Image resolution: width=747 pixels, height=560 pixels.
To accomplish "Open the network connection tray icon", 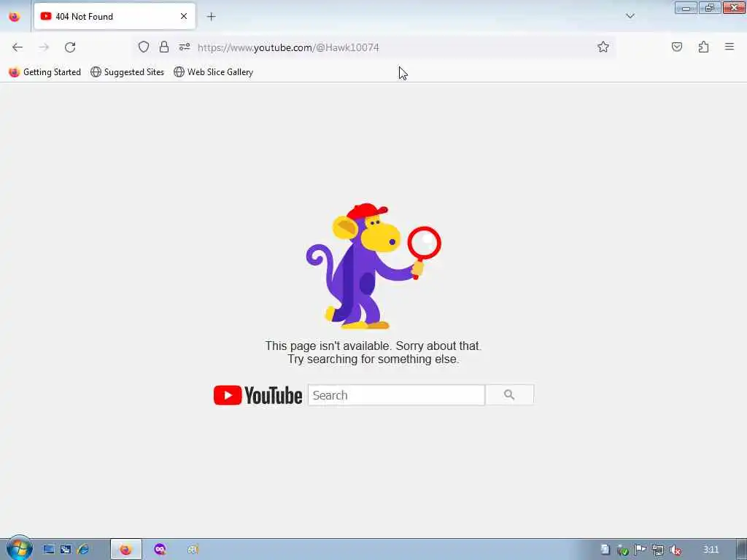I will tap(658, 551).
